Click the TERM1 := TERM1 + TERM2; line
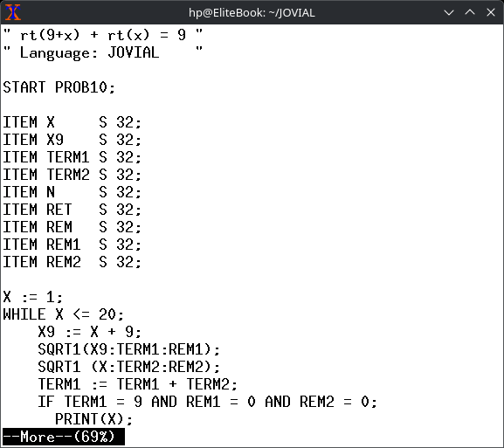The width and height of the screenshot is (504, 448). click(137, 384)
